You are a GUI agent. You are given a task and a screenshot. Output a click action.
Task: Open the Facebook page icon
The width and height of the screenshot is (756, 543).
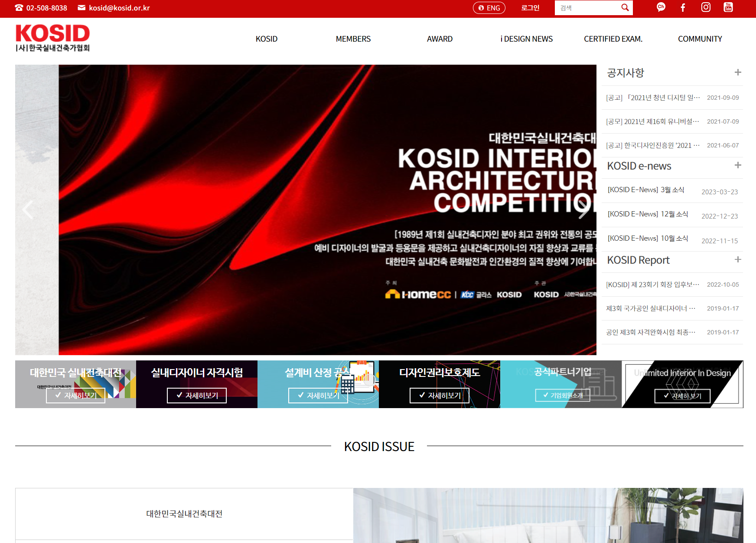point(683,7)
